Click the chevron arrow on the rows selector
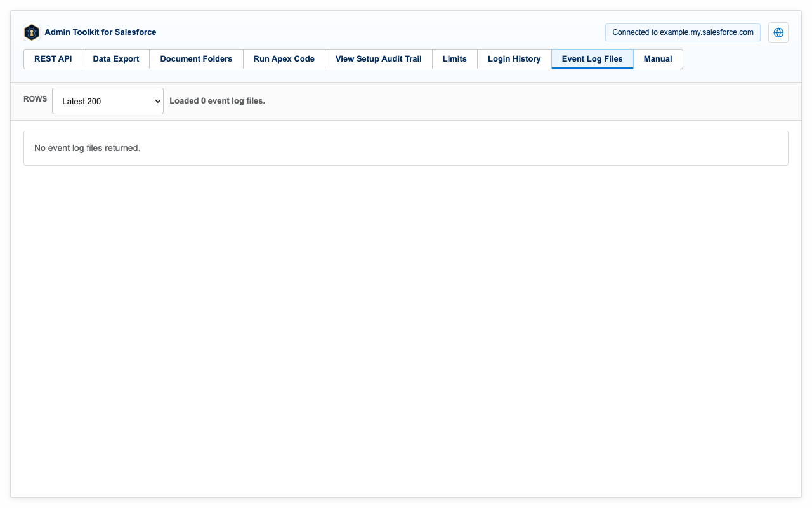The image size is (812, 508). pyautogui.click(x=157, y=101)
